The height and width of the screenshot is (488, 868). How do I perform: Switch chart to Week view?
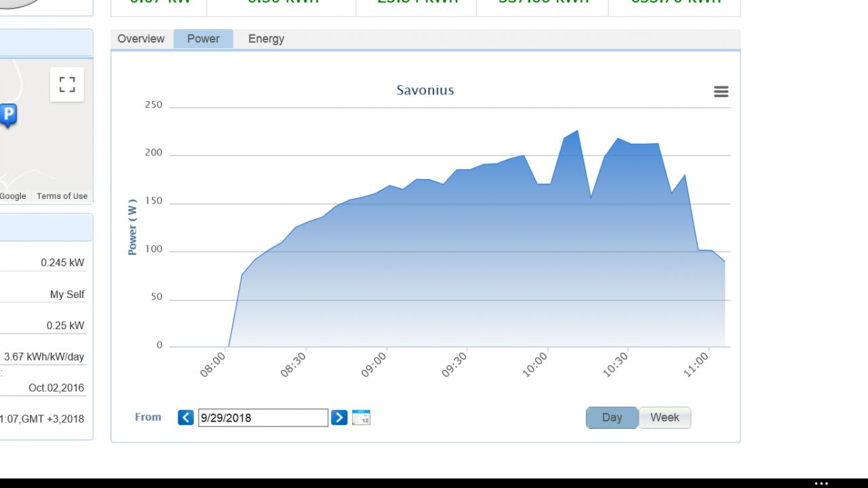(665, 417)
